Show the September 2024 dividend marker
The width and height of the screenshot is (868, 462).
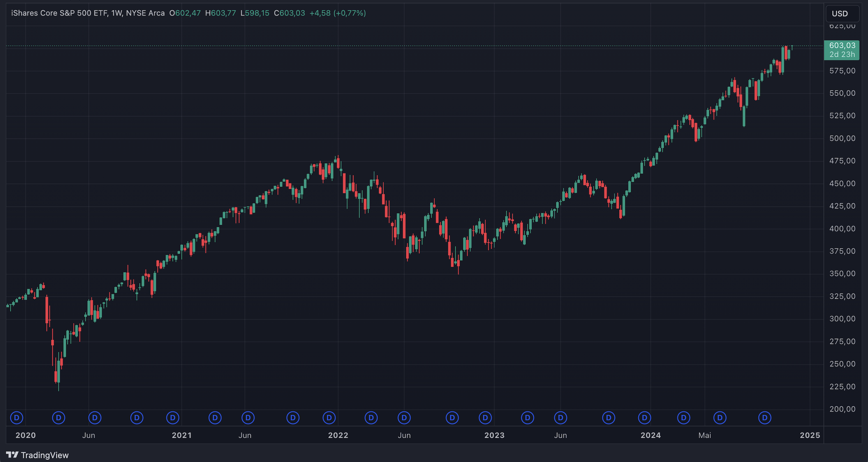coord(765,418)
